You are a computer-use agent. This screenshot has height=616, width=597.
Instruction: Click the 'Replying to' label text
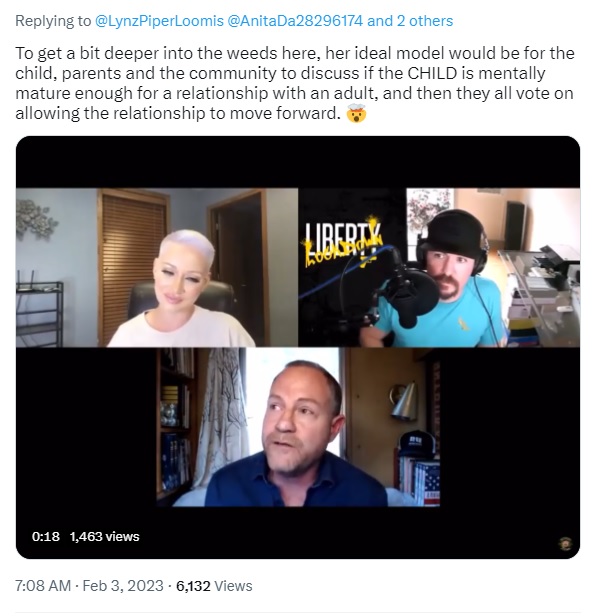(53, 20)
